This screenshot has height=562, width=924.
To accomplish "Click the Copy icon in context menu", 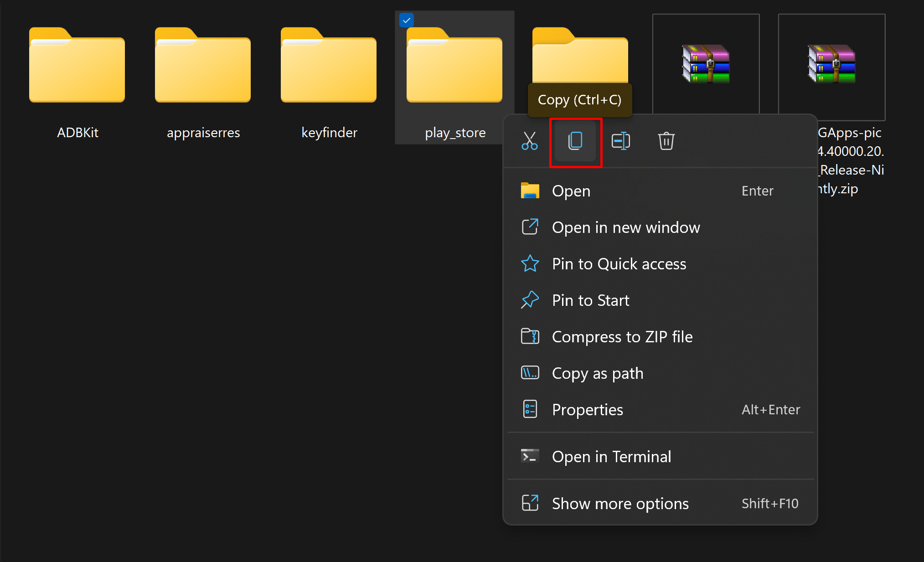I will [x=575, y=141].
